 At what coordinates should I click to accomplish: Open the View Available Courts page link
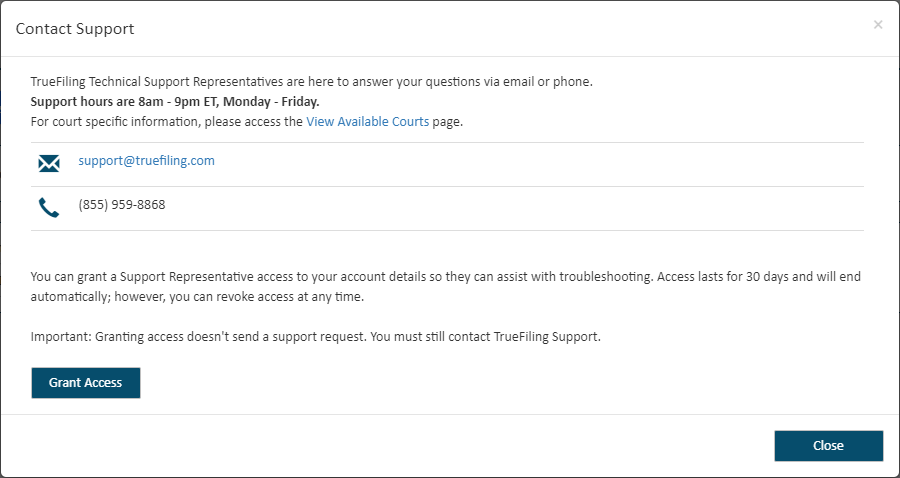click(x=367, y=122)
